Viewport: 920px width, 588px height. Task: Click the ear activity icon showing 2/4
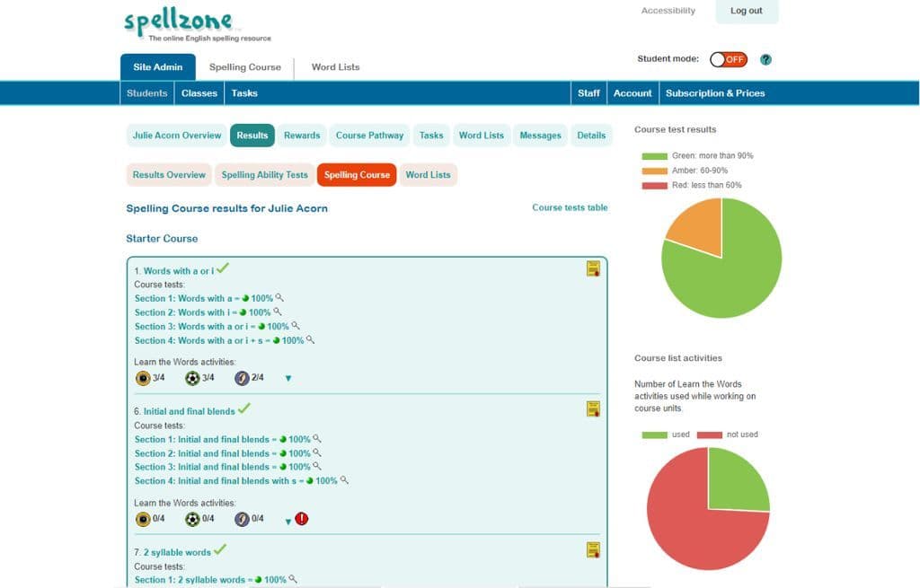(x=242, y=378)
